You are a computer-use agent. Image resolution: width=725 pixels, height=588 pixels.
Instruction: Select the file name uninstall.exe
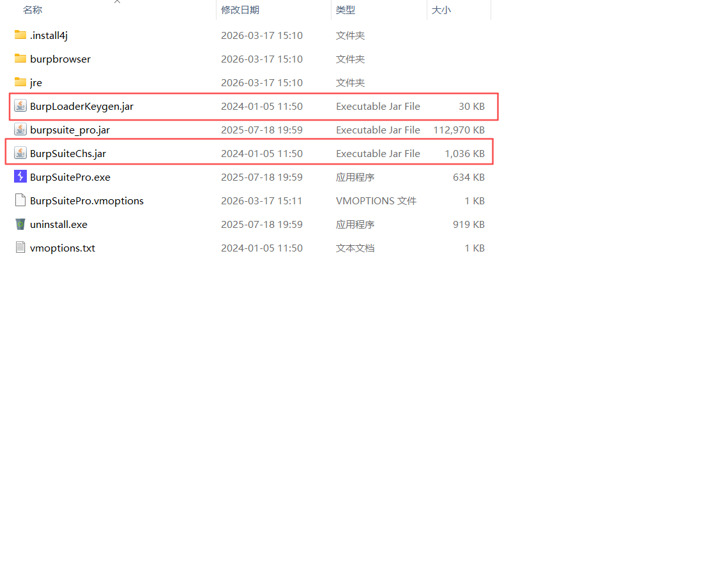(x=59, y=224)
